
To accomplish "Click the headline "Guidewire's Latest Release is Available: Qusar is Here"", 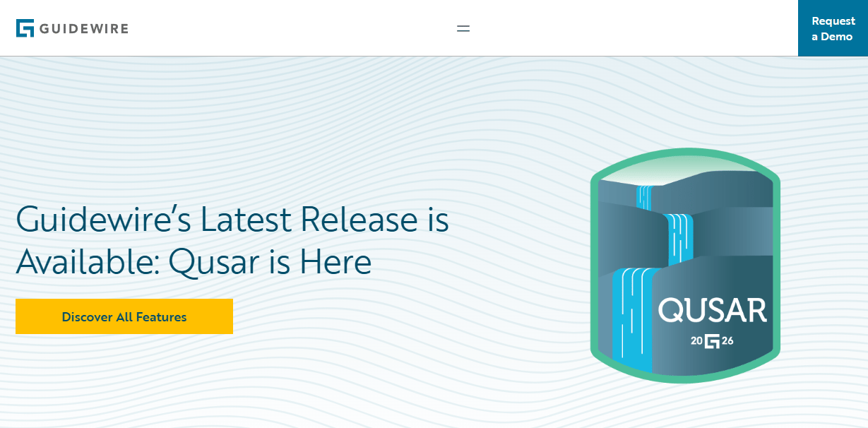I will tap(232, 240).
